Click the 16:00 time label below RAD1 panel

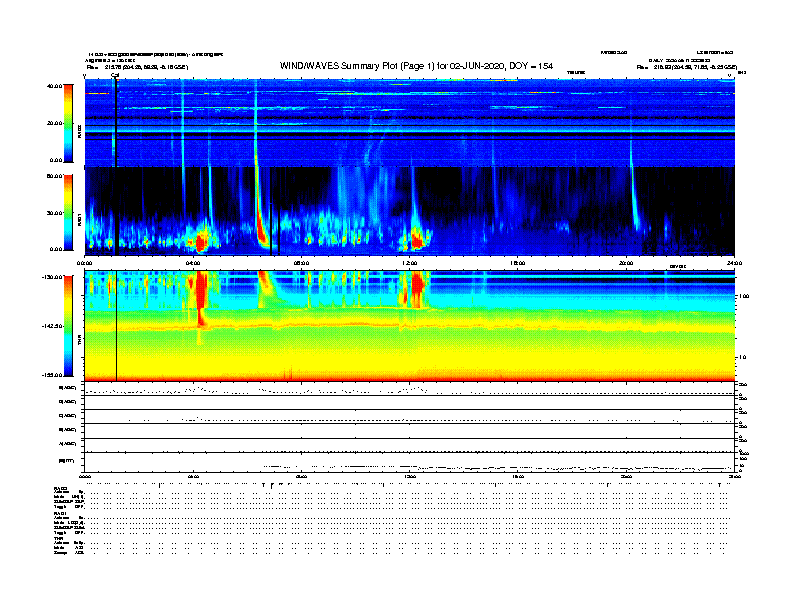click(x=518, y=263)
